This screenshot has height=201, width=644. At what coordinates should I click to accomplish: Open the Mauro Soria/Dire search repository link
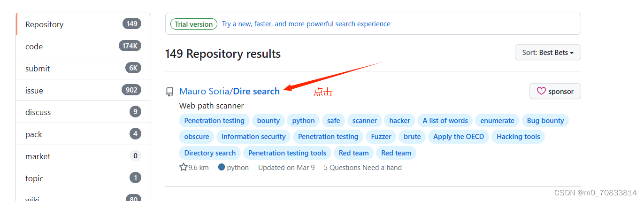(x=230, y=91)
